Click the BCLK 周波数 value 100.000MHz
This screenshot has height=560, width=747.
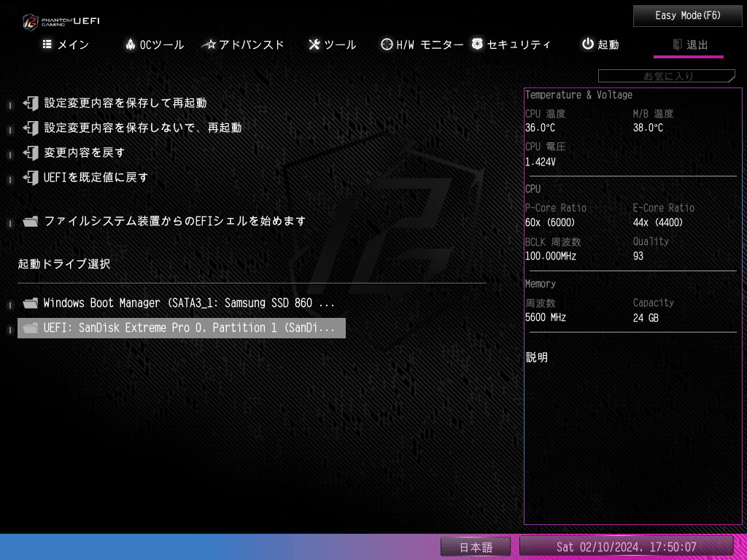[x=551, y=256]
